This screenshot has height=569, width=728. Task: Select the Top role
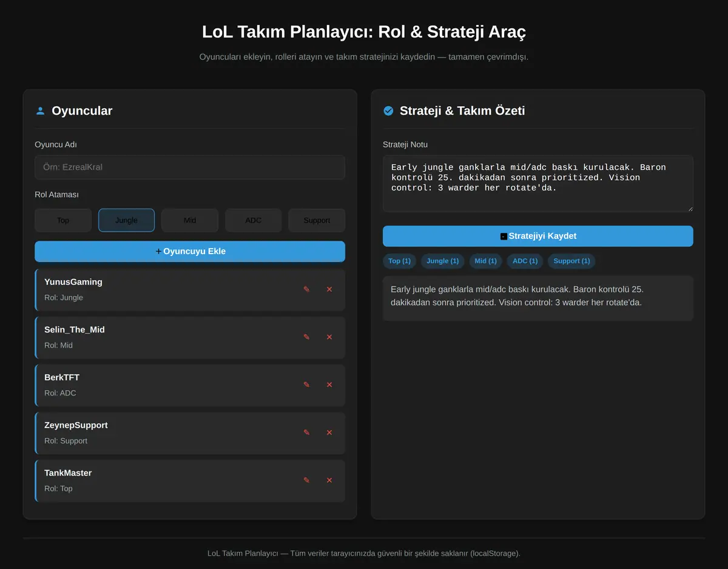63,220
